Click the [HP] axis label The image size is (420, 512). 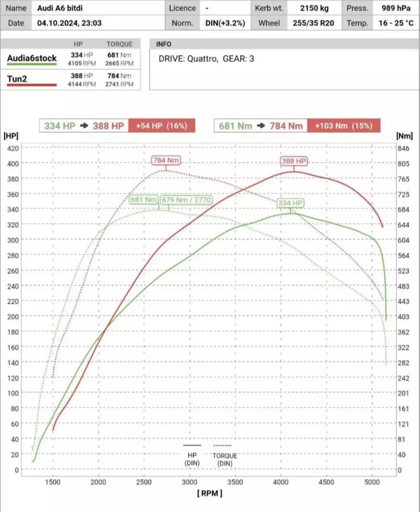click(x=11, y=136)
